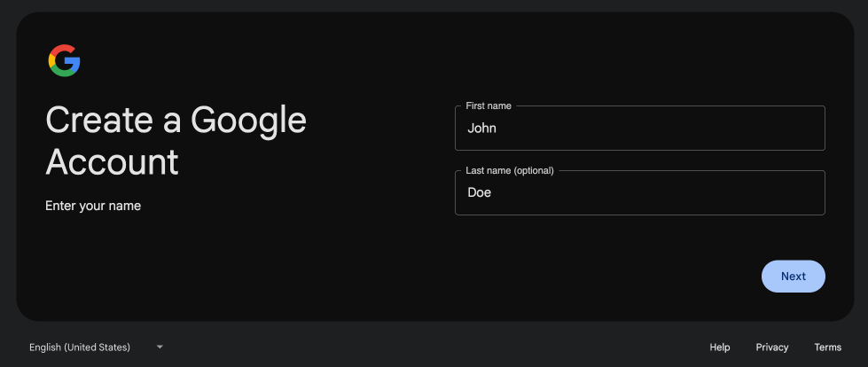Open the Privacy link
Viewport: 868px width, 367px height.
(x=771, y=347)
